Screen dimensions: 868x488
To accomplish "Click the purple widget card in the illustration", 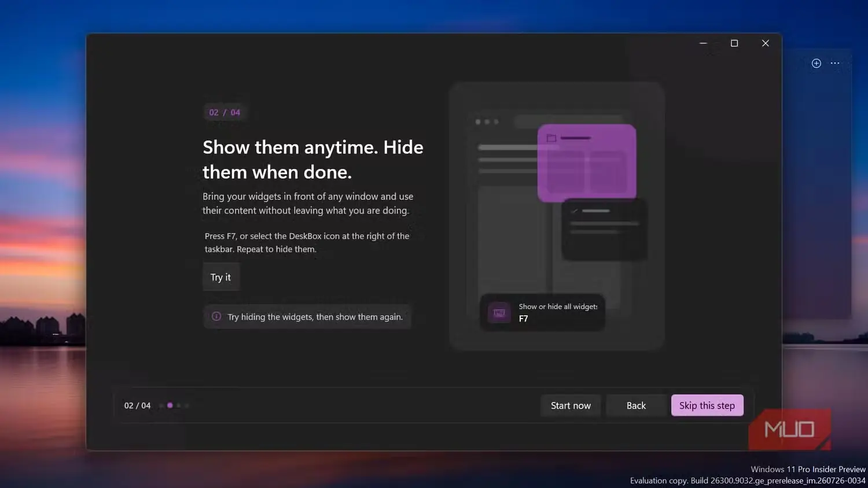I will pyautogui.click(x=587, y=163).
